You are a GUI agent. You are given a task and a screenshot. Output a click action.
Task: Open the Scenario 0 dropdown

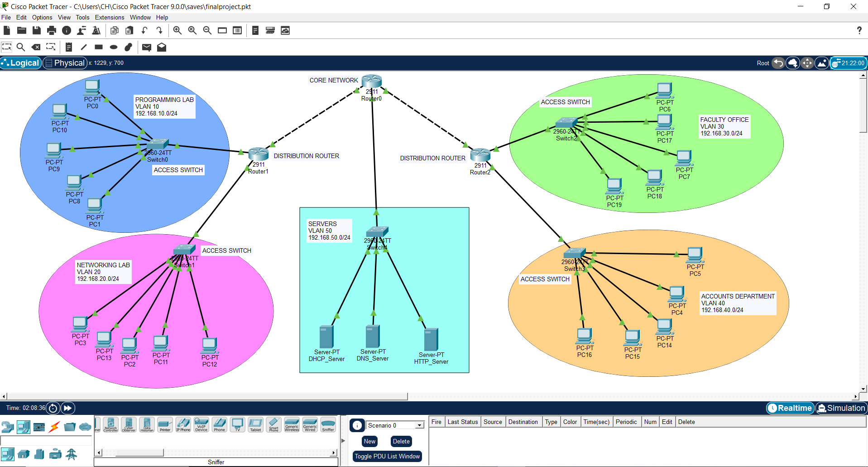tap(395, 425)
